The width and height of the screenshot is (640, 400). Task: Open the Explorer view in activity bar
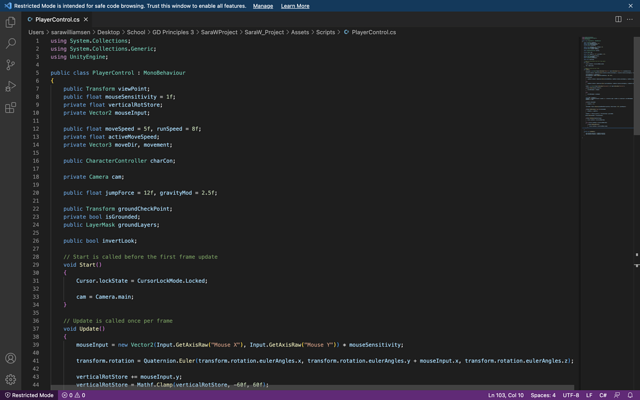tap(11, 22)
